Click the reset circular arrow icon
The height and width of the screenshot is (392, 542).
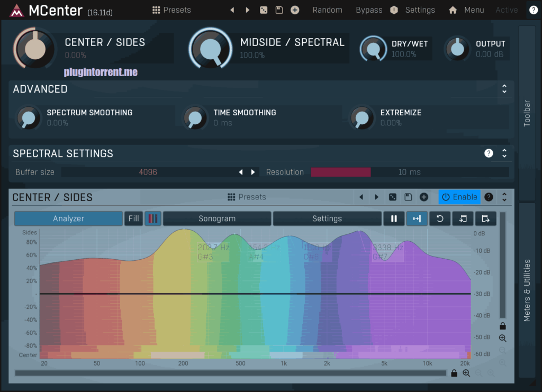click(x=440, y=218)
